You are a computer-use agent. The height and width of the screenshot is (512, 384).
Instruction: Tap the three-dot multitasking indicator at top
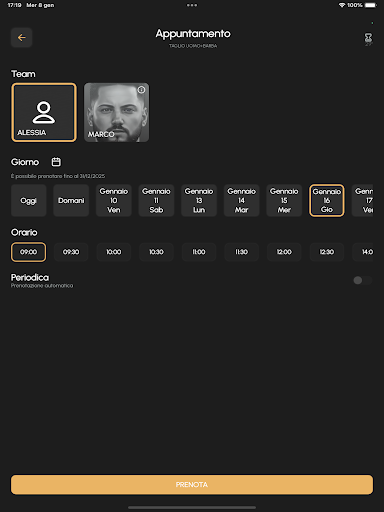click(x=192, y=5)
